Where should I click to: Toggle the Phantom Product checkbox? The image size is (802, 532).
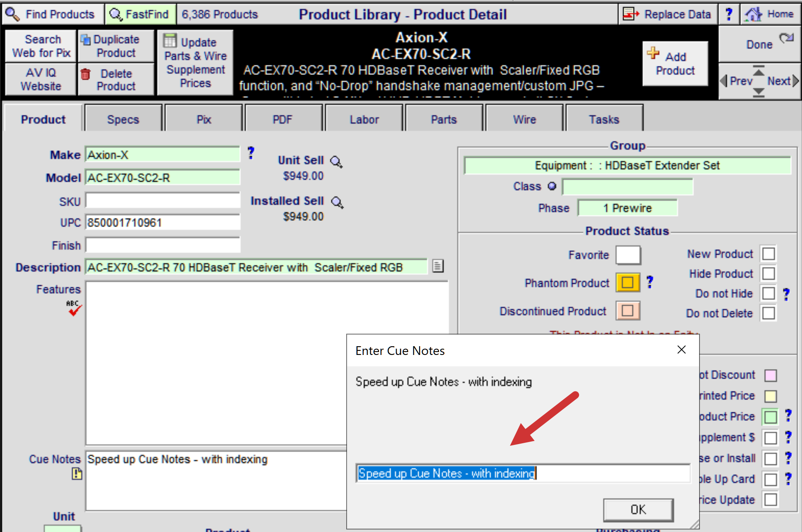pyautogui.click(x=628, y=282)
